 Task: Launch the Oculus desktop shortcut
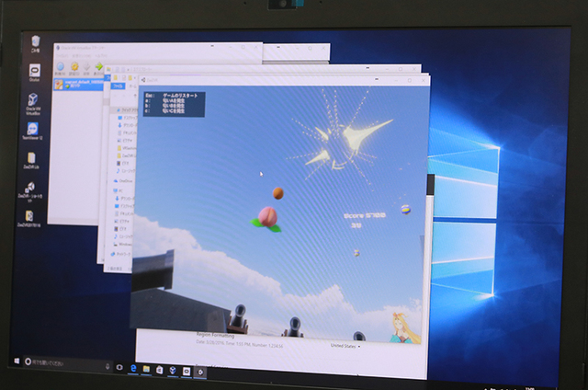tap(35, 73)
